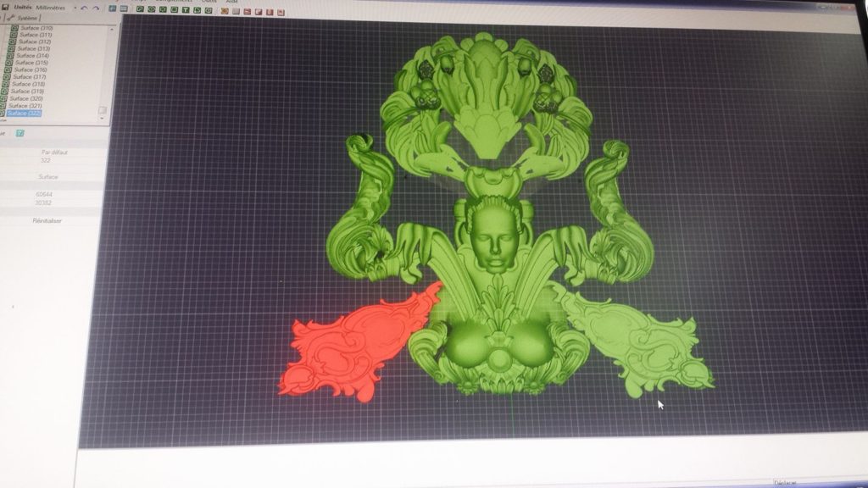This screenshot has width=868, height=488.
Task: Open the Aide menu
Action: pos(232,2)
